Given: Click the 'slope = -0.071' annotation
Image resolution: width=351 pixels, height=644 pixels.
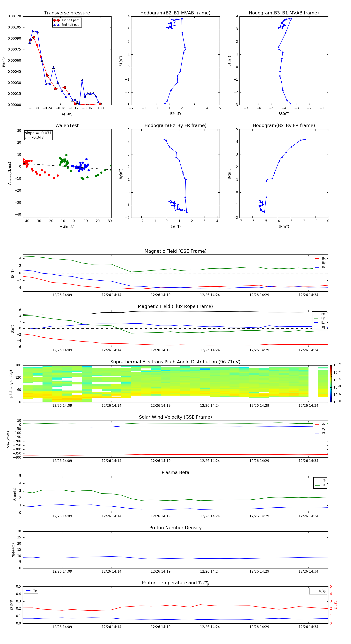Looking at the screenshot, I should (x=38, y=133).
